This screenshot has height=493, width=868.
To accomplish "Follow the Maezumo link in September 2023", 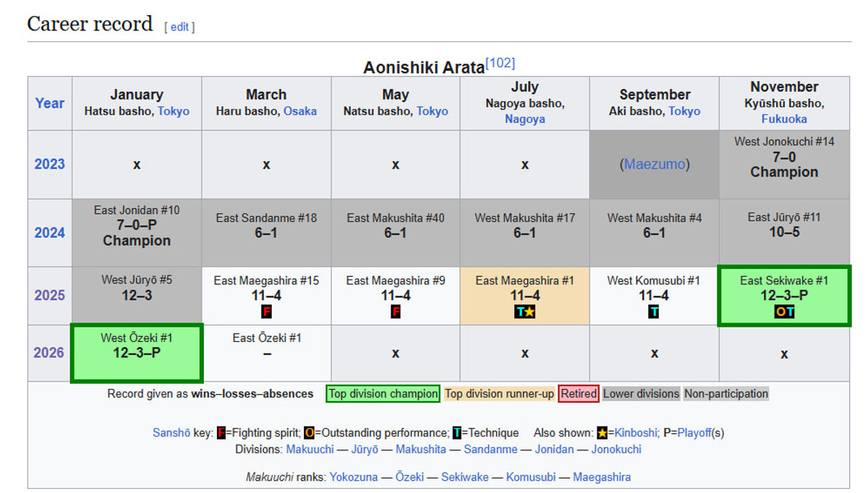I will [654, 164].
